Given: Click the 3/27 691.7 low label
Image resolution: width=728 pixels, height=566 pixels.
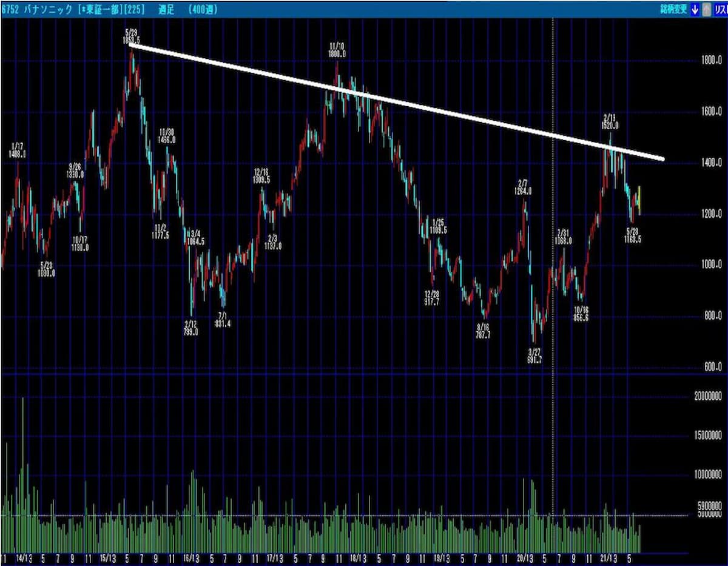Looking at the screenshot, I should pyautogui.click(x=534, y=356).
